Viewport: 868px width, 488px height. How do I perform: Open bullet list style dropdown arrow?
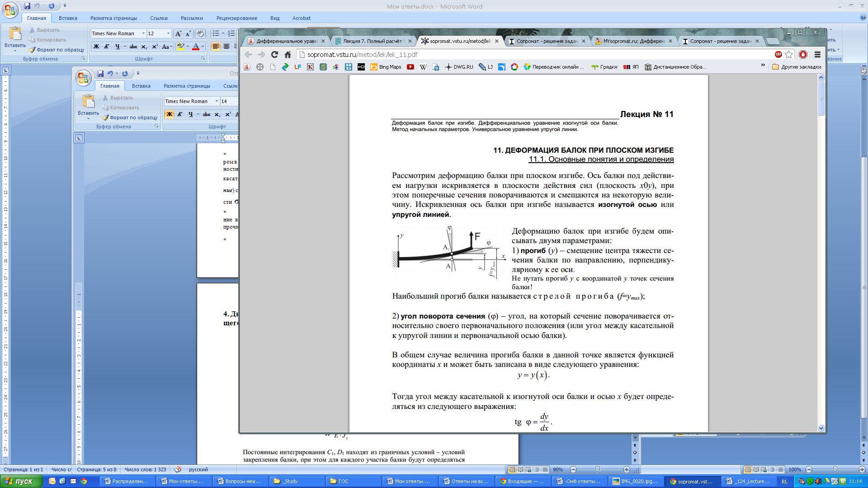pos(223,33)
